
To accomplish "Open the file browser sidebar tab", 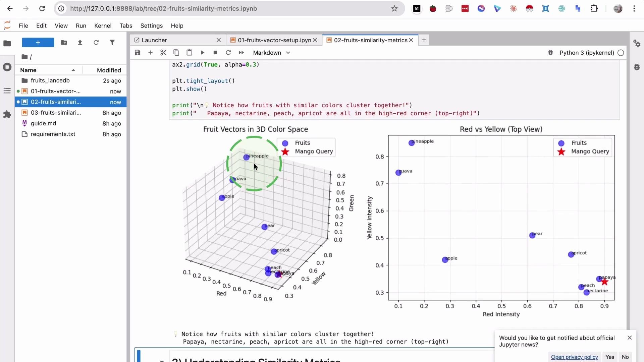I will click(x=7, y=43).
